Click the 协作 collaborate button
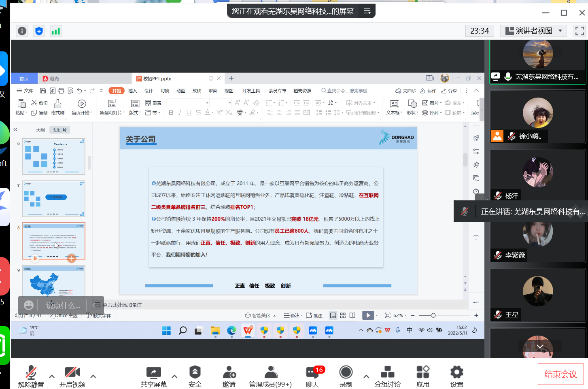The width and height of the screenshot is (588, 389). (429, 91)
